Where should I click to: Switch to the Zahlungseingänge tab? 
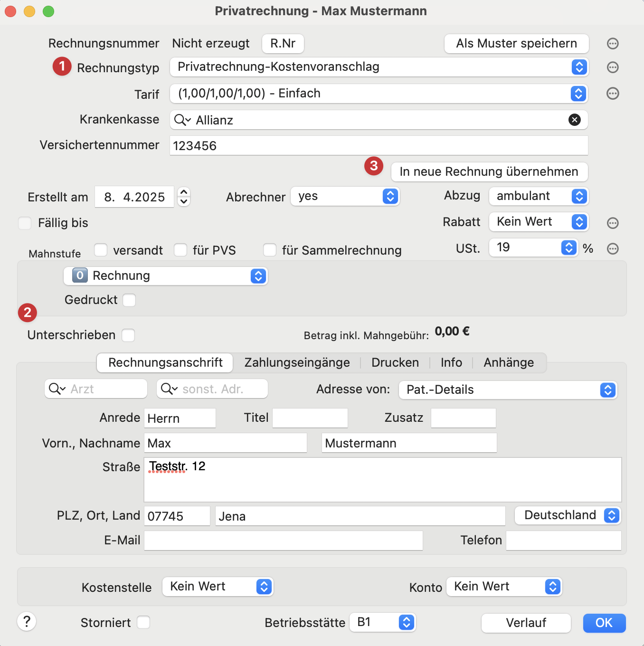click(x=297, y=362)
